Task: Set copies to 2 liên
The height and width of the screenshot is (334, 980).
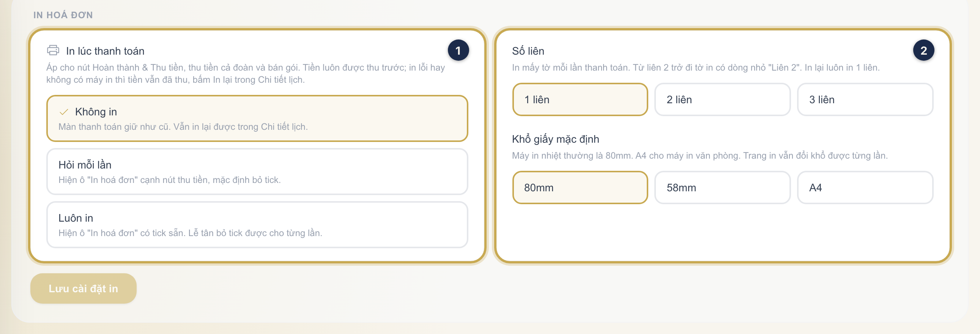Action: (x=722, y=100)
